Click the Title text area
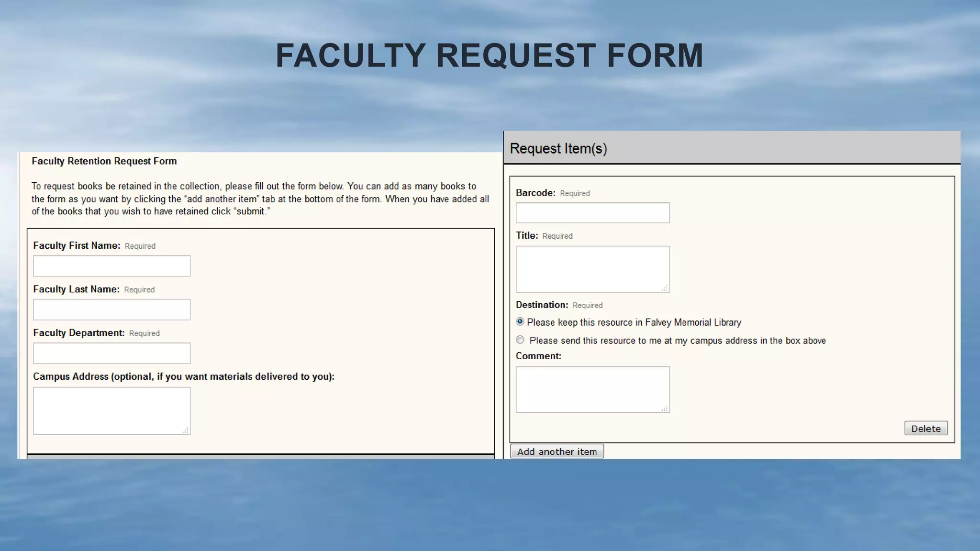Viewport: 980px width, 551px height. tap(592, 269)
